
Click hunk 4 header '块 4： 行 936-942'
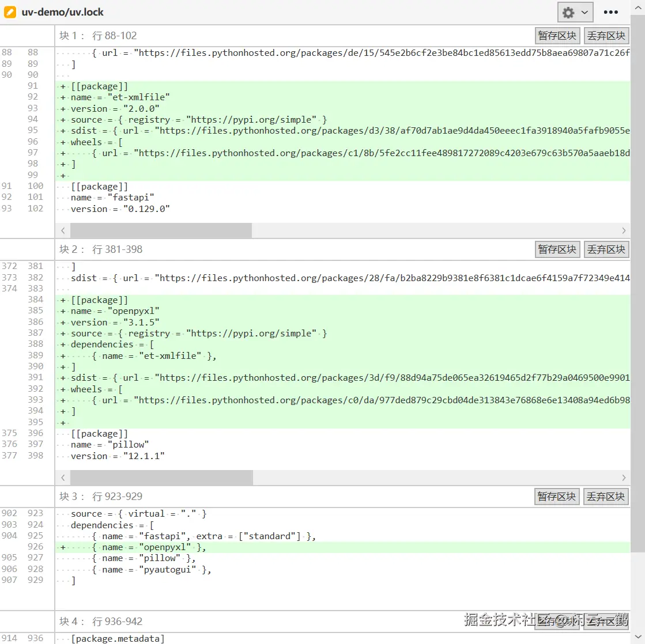tap(101, 622)
